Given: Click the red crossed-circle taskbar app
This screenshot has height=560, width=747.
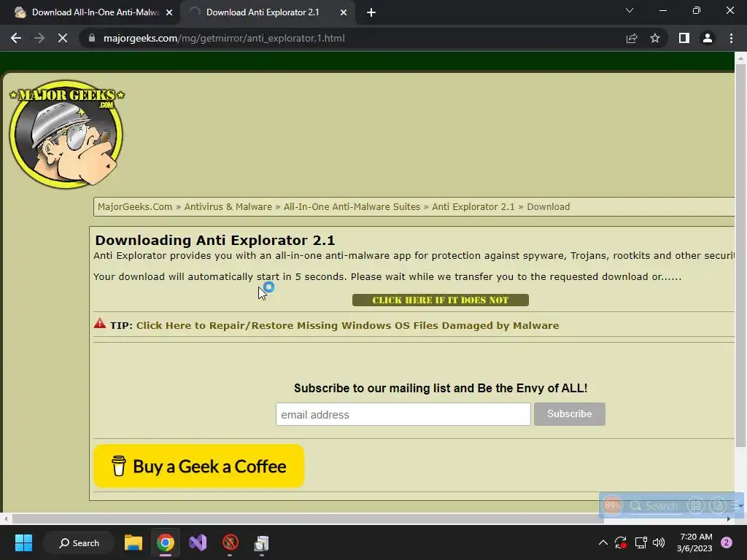Looking at the screenshot, I should point(230,542).
